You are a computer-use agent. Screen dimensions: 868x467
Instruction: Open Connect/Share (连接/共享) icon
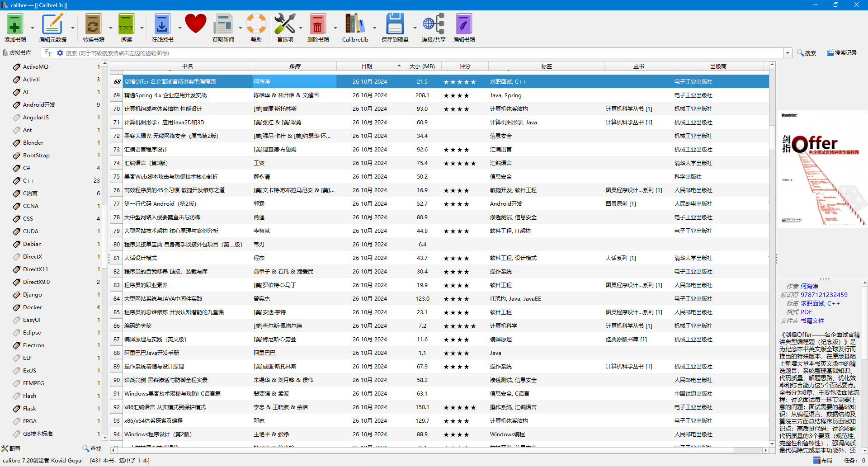(x=433, y=25)
